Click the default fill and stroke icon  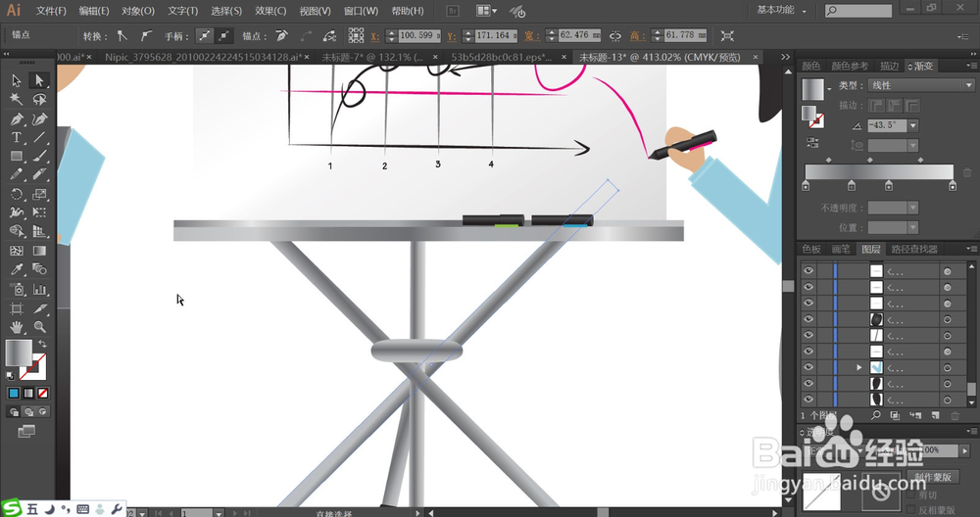pyautogui.click(x=10, y=375)
